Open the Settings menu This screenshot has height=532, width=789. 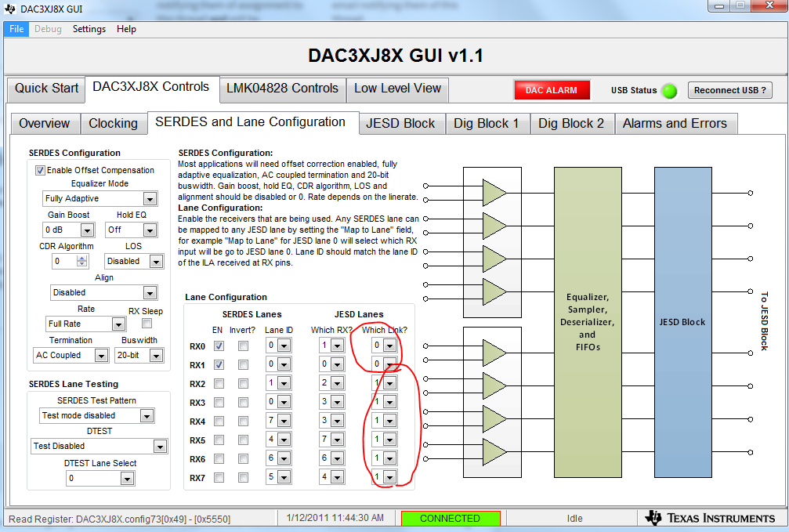coord(89,29)
